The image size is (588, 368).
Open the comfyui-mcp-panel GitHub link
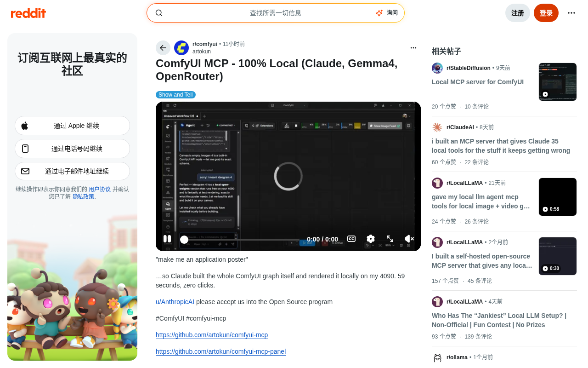[x=220, y=351]
